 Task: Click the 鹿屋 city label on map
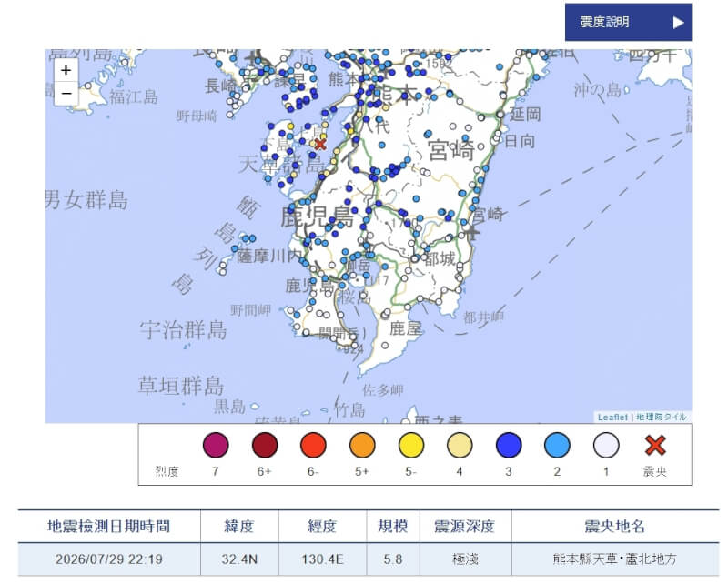405,328
